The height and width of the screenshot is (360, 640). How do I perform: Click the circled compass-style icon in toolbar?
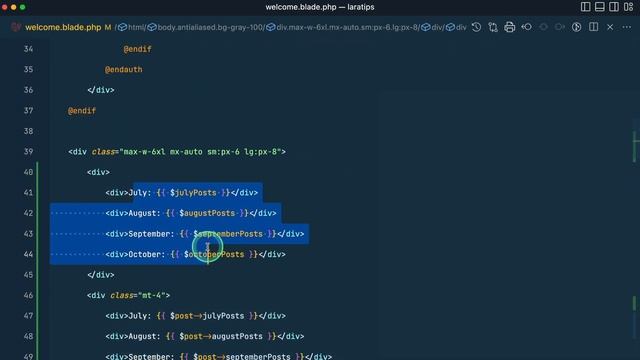tap(576, 27)
